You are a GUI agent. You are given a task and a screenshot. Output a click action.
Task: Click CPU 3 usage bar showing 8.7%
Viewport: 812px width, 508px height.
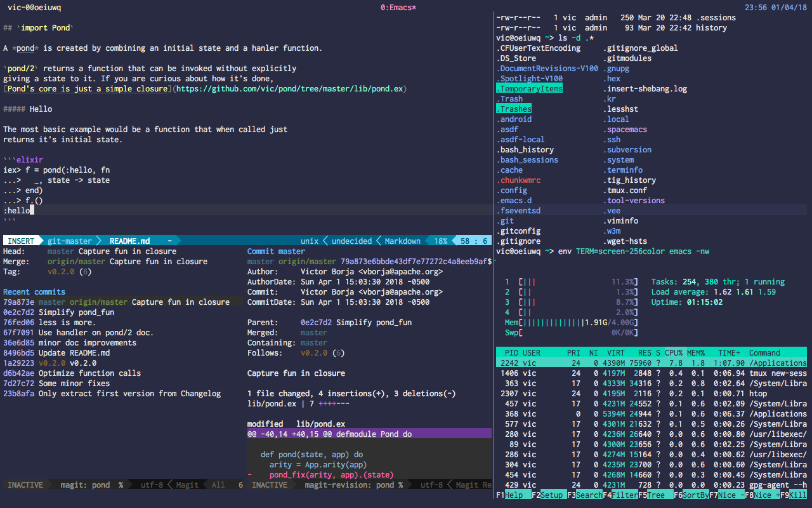coord(571,302)
